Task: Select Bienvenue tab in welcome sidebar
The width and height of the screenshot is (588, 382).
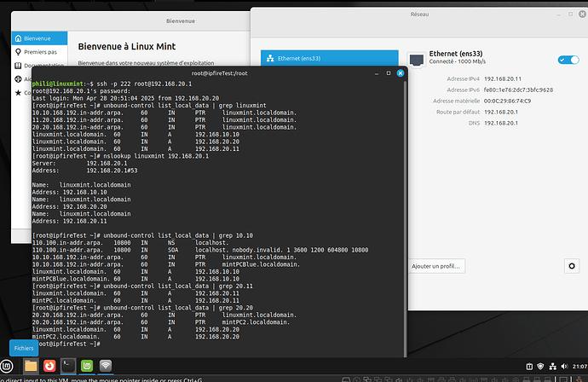Action: (39, 38)
